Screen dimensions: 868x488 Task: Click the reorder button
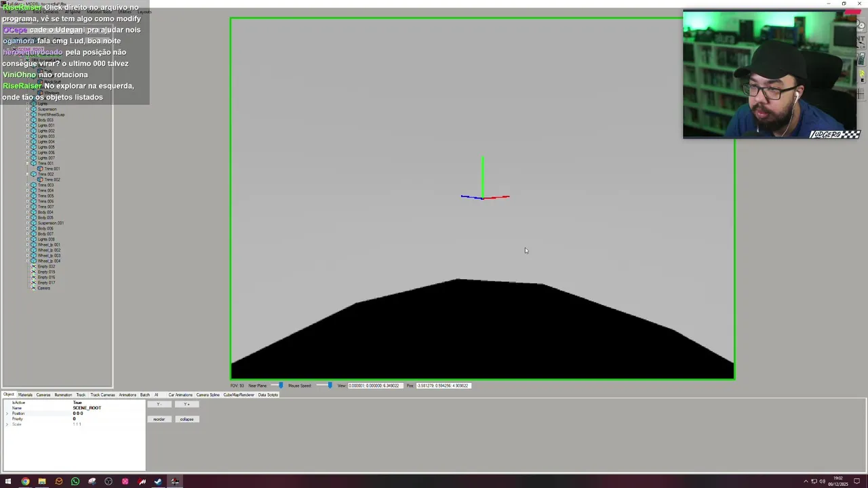159,419
